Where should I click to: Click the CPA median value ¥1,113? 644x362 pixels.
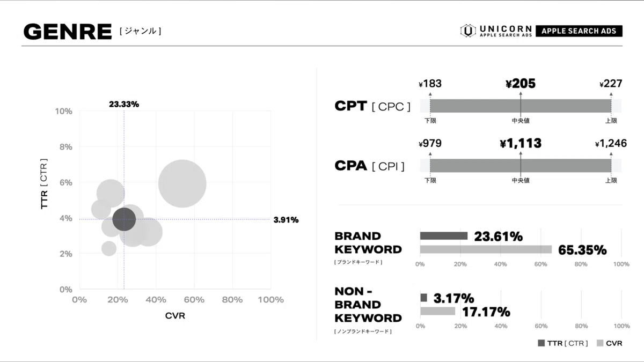(x=521, y=144)
